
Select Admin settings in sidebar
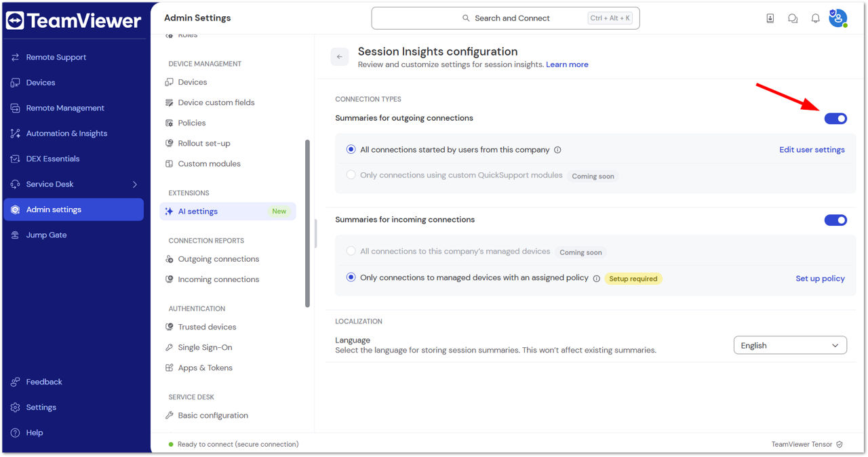point(73,210)
